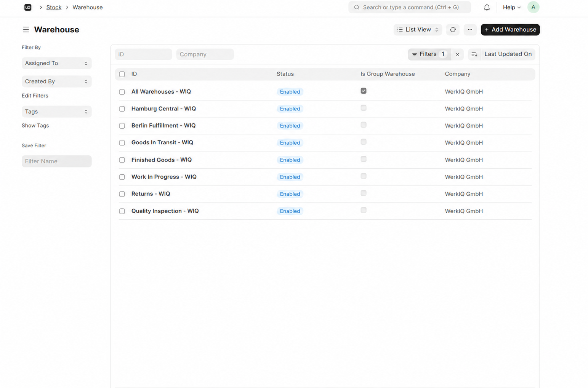Screen dimensions: 588x388
Task: Focus the search or command bar
Action: [x=410, y=7]
